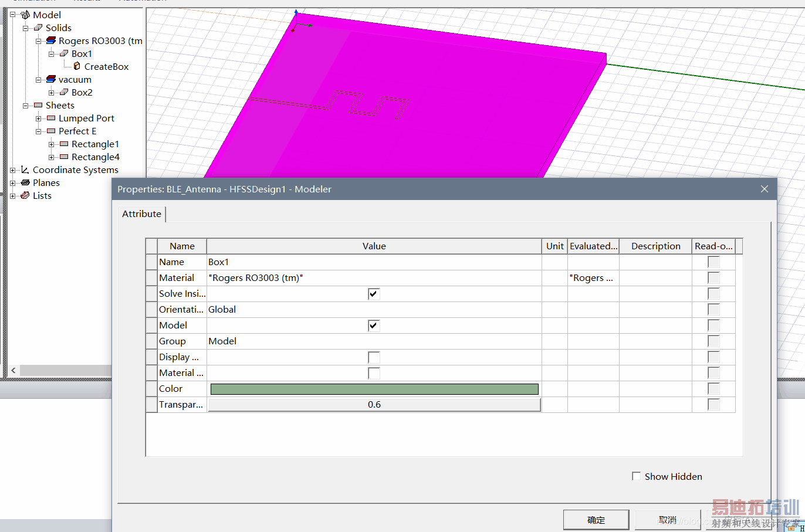
Task: Click the Sheets folder icon
Action: point(38,105)
